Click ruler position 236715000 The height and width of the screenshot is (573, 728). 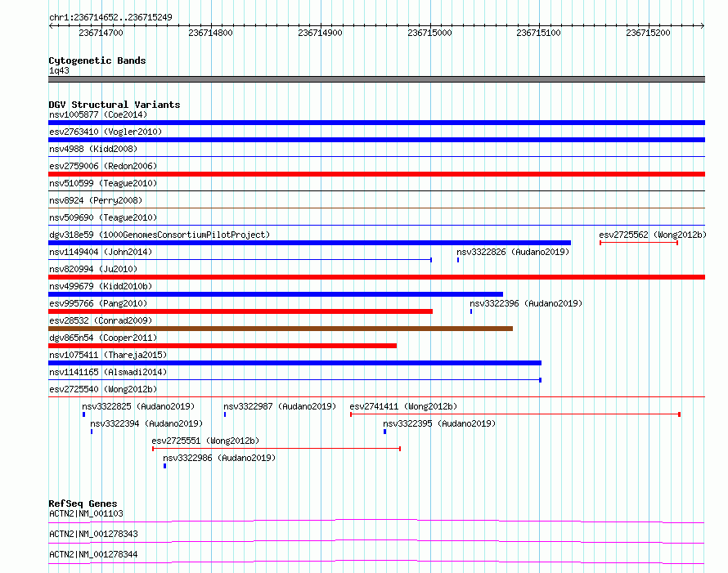429,33
